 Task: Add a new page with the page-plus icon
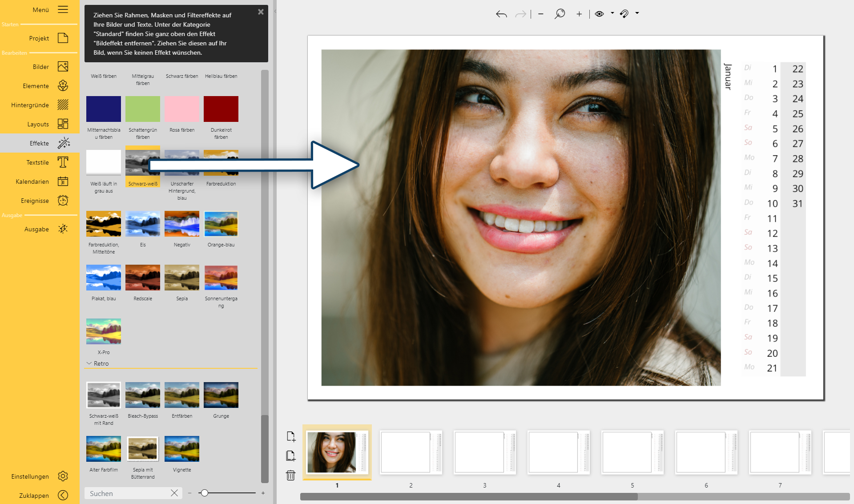pyautogui.click(x=291, y=436)
